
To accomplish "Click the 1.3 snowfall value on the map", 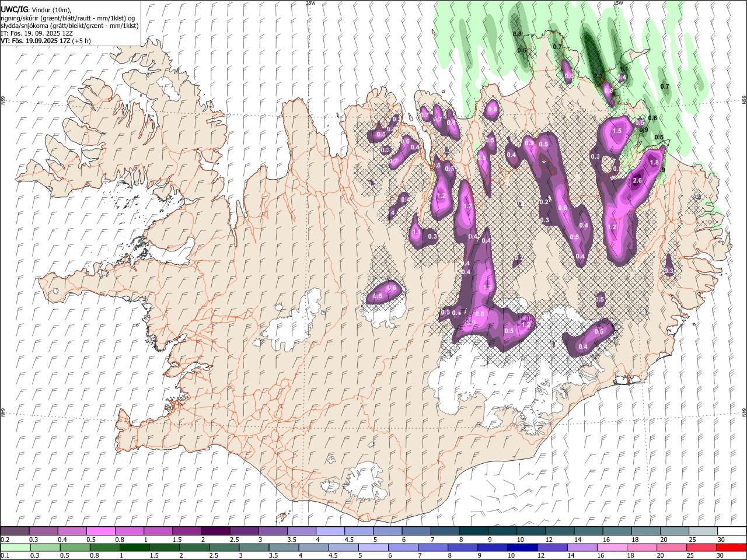I will pyautogui.click(x=467, y=206).
